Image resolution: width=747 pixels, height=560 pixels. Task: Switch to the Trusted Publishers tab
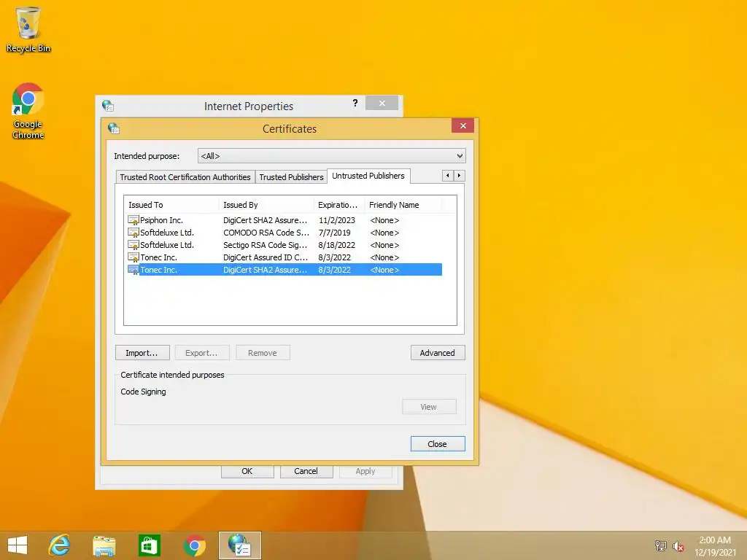pyautogui.click(x=291, y=177)
